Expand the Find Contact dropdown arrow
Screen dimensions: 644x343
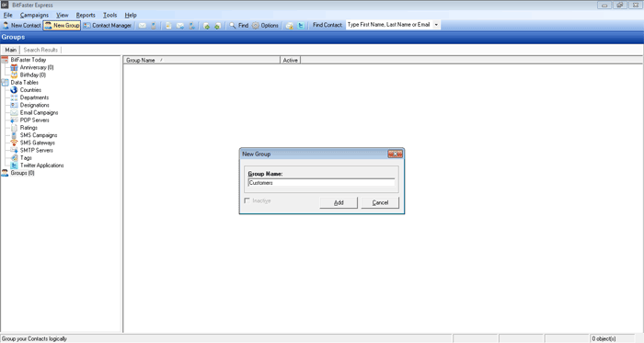pyautogui.click(x=436, y=25)
